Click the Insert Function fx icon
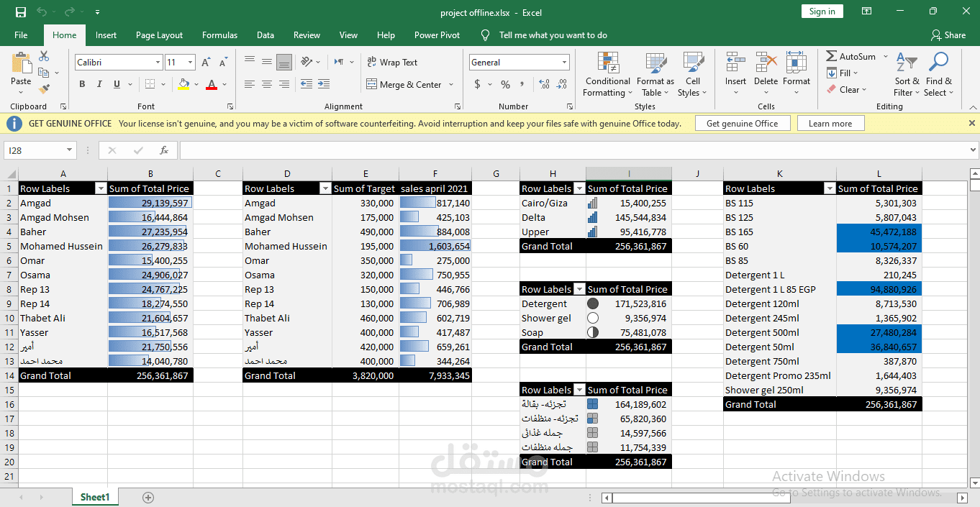The image size is (980, 507). coord(164,150)
